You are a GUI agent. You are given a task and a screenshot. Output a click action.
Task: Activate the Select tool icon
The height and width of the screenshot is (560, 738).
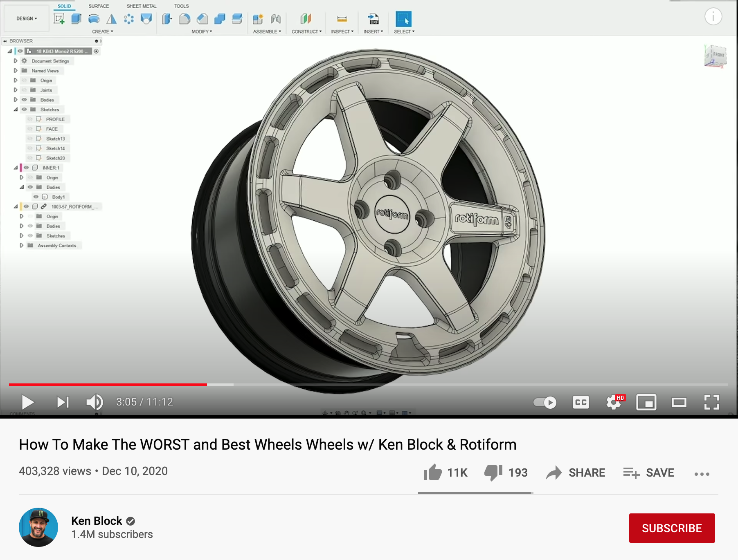[x=404, y=19]
